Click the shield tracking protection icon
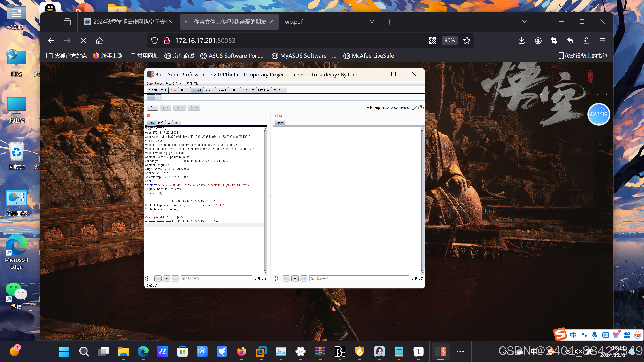 pos(155,40)
